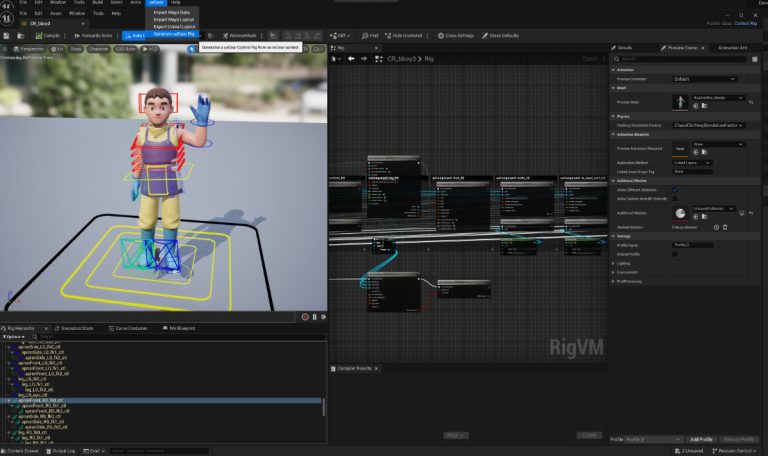
Task: Click the Save asset icon in toolbar
Action: click(x=7, y=35)
